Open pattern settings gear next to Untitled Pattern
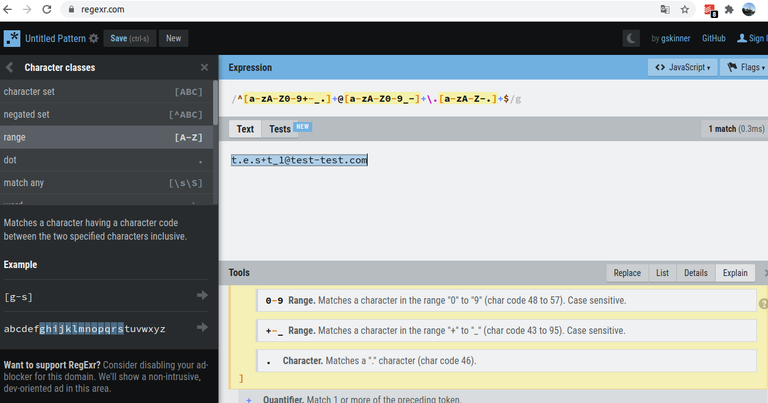The height and width of the screenshot is (403, 768). pyautogui.click(x=94, y=38)
